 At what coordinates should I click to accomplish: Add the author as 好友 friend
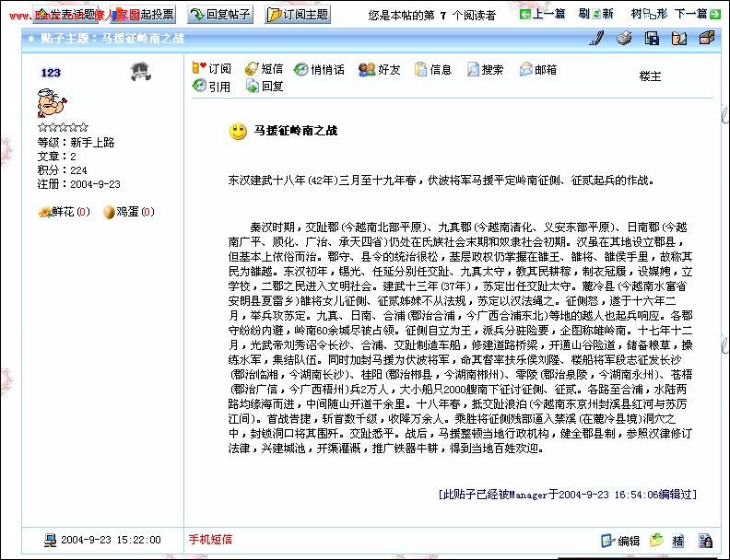coord(379,69)
